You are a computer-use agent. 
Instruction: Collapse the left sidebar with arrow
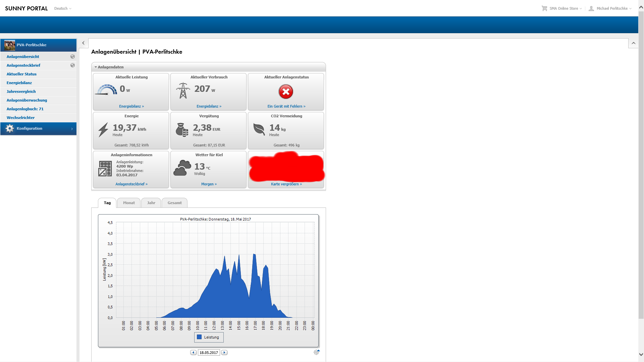pos(83,43)
